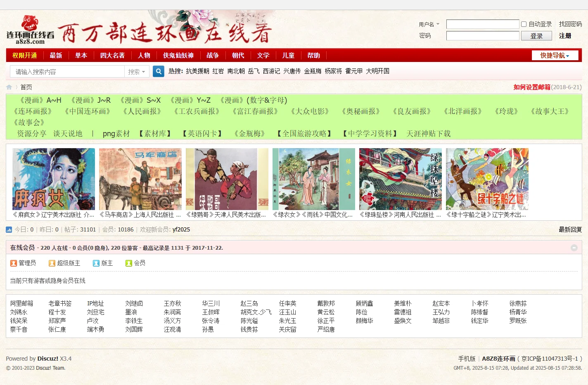Click the blue search magnifier icon

[159, 71]
